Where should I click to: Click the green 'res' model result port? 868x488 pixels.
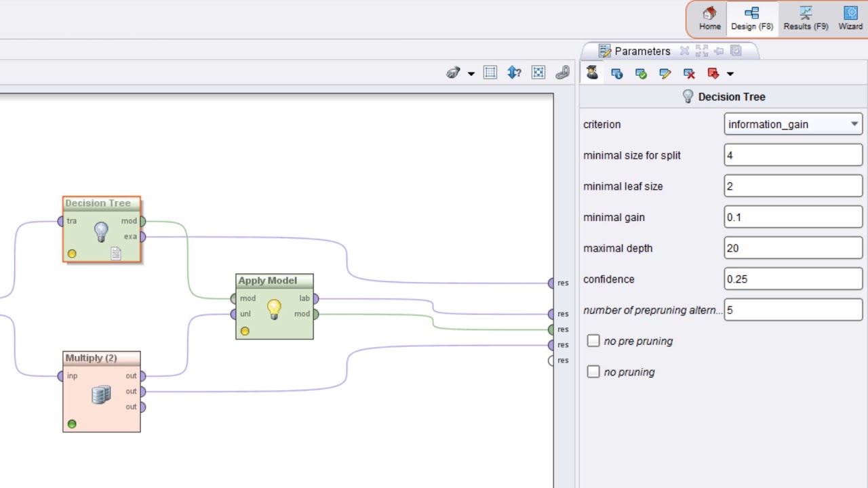[x=552, y=329]
